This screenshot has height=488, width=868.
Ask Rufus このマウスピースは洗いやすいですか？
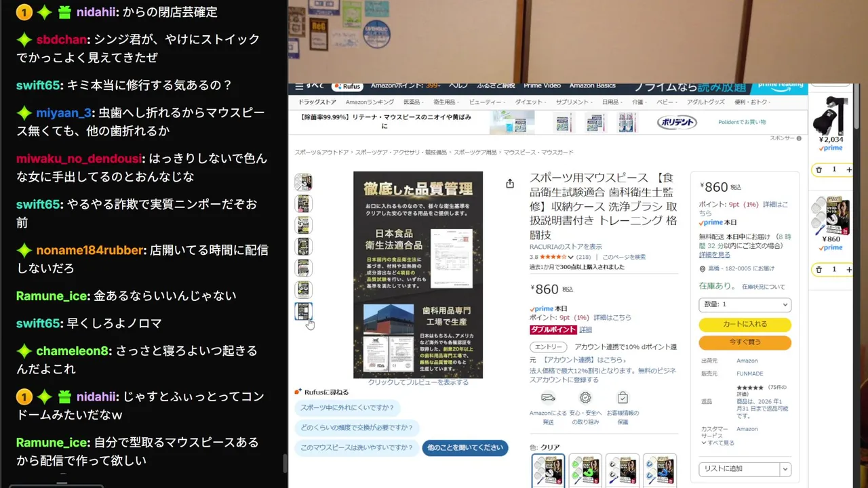point(357,447)
